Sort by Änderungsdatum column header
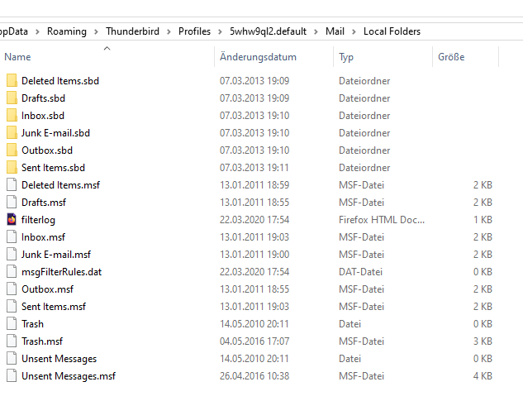 tap(258, 57)
